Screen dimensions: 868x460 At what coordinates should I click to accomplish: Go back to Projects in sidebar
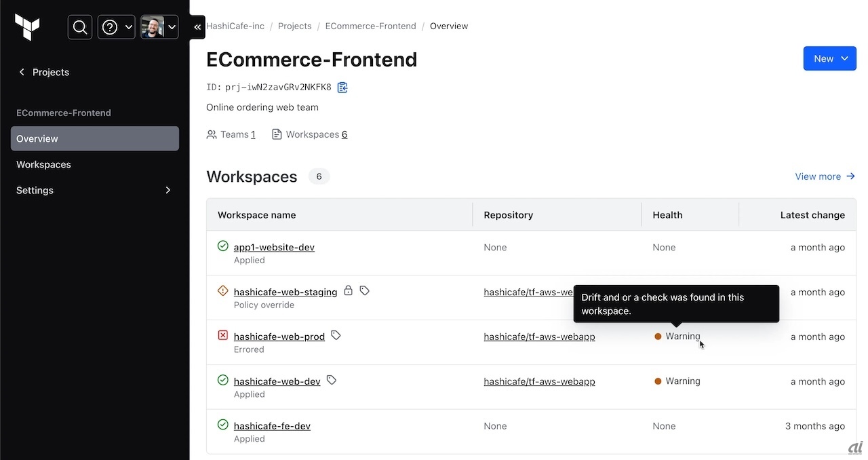44,72
